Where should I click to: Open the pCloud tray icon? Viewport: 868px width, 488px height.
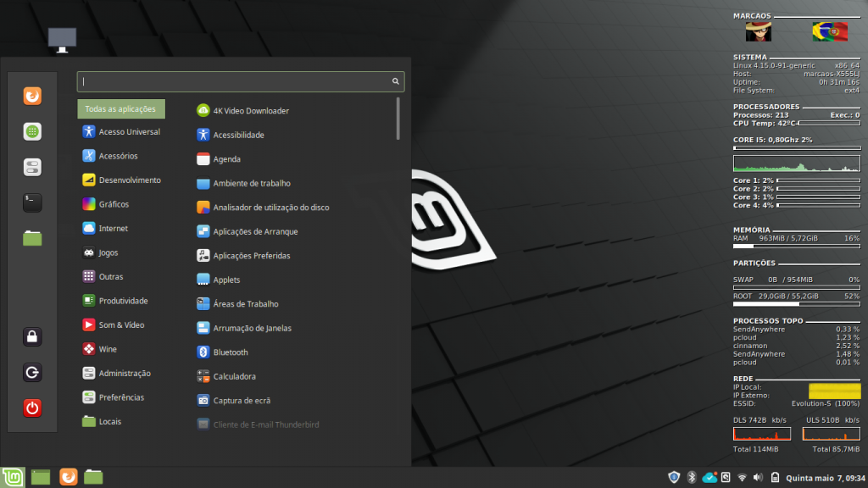point(709,478)
